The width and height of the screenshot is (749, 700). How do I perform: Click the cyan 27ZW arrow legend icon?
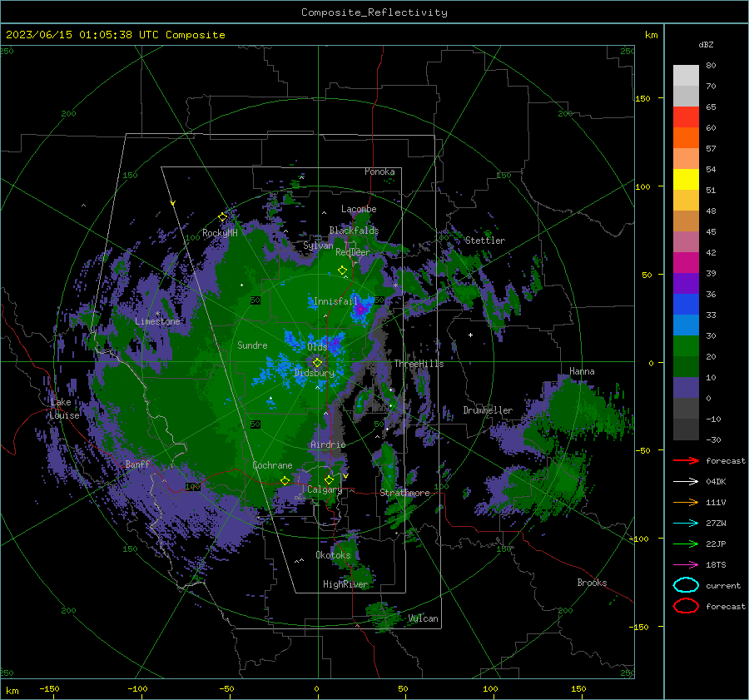[x=686, y=524]
